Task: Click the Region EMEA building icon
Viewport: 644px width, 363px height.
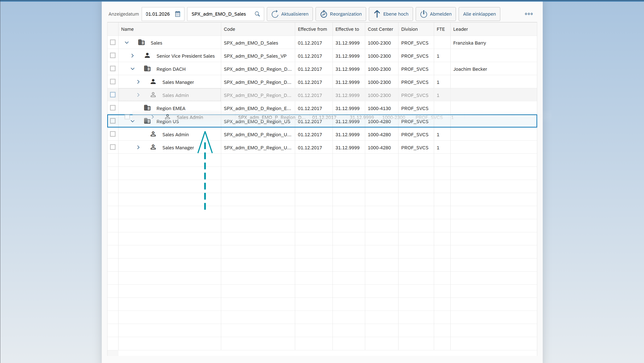Action: (x=147, y=108)
